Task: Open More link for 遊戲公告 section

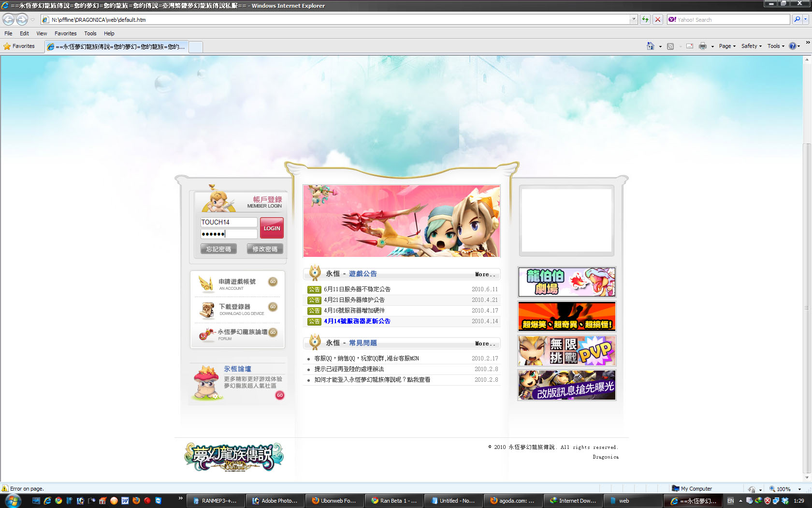Action: pyautogui.click(x=485, y=274)
